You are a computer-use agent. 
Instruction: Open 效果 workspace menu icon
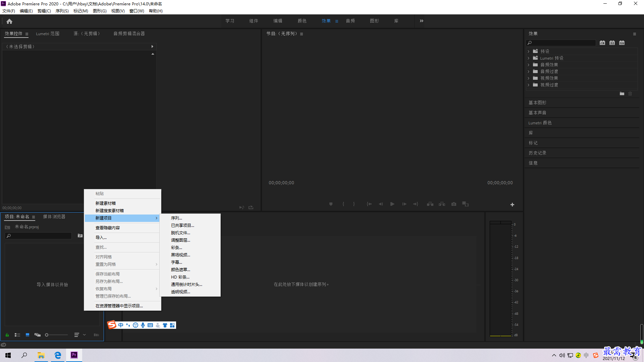[337, 21]
